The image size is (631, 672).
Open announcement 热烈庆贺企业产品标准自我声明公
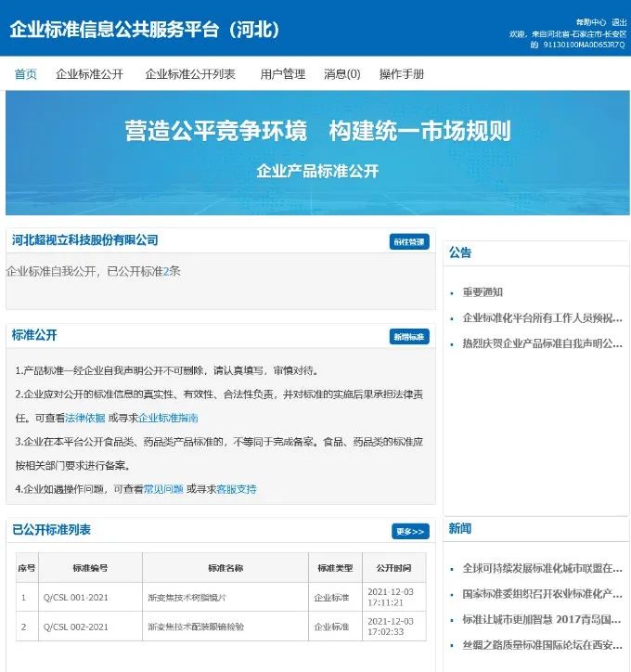(542, 343)
